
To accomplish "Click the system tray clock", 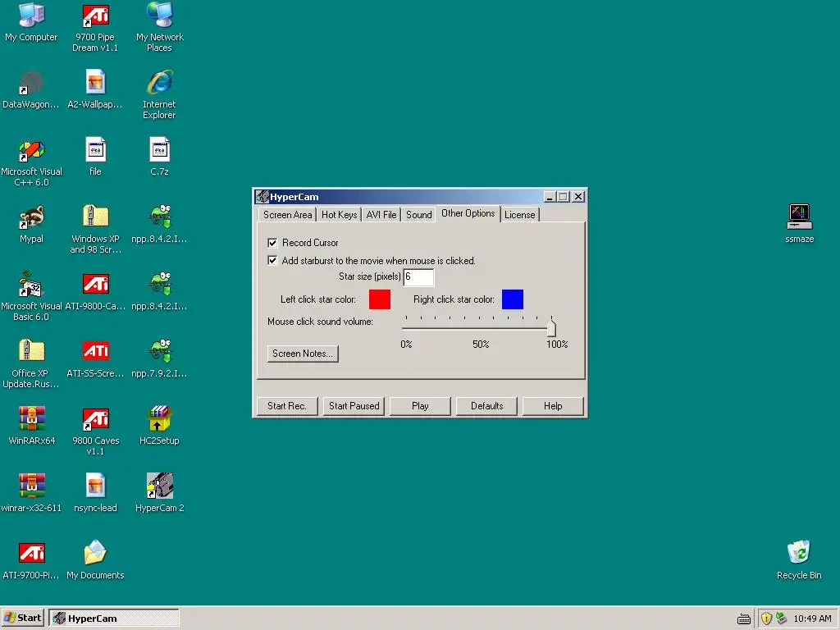I will [812, 619].
